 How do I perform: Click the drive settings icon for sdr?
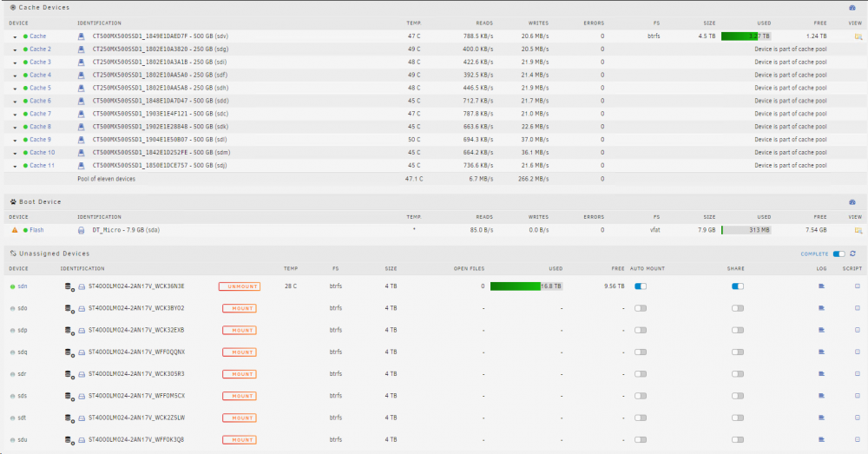69,374
